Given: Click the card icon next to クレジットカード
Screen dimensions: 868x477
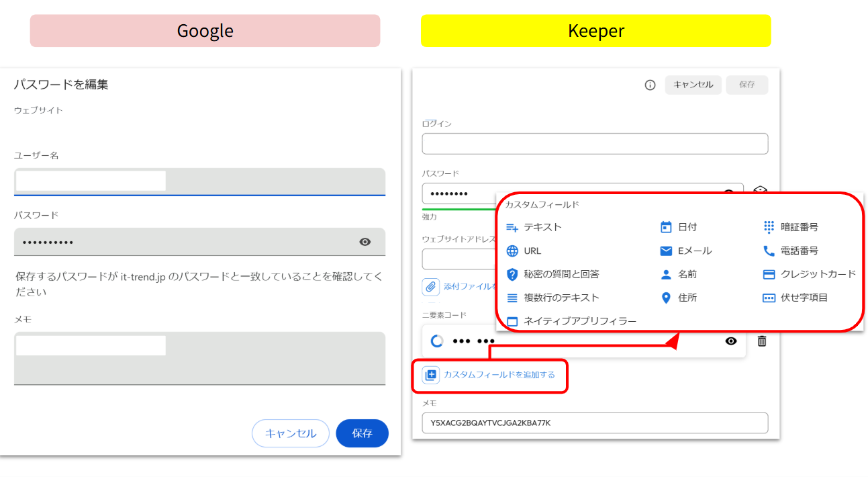Looking at the screenshot, I should (769, 274).
